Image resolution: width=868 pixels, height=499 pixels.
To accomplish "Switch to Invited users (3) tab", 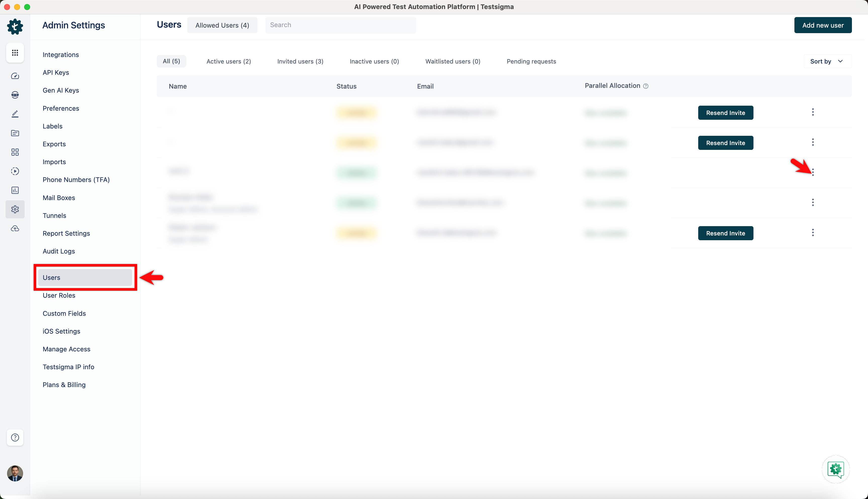I will [x=300, y=61].
